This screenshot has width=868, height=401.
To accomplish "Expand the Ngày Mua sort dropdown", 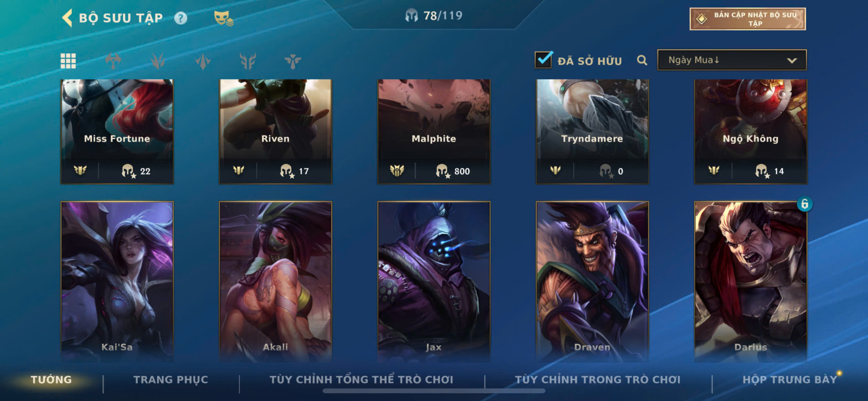I will (732, 60).
